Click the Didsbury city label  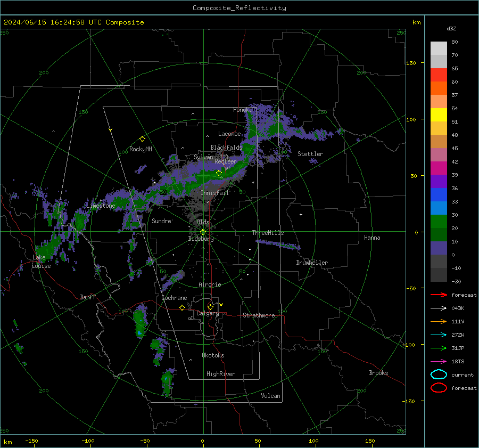click(x=201, y=239)
